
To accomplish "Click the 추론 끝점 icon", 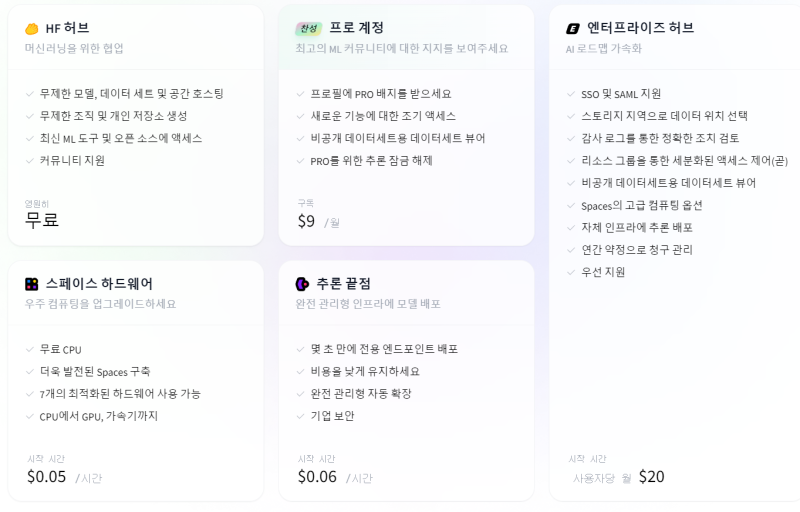I will pos(302,284).
